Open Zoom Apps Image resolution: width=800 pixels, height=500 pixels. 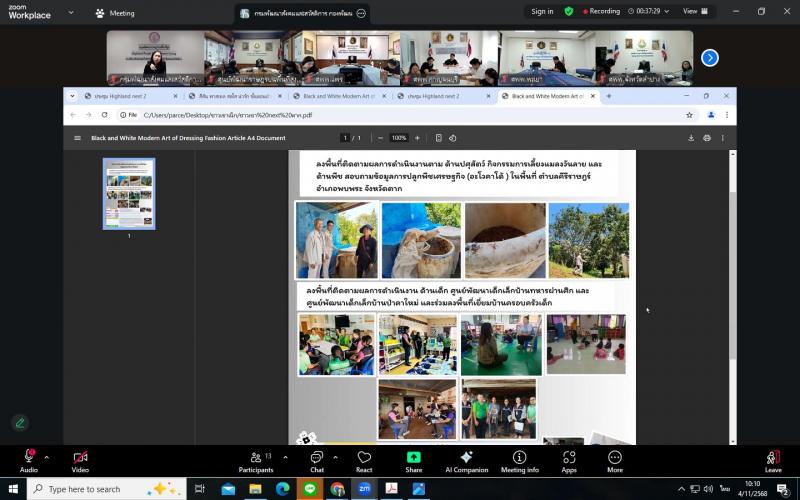(x=569, y=461)
